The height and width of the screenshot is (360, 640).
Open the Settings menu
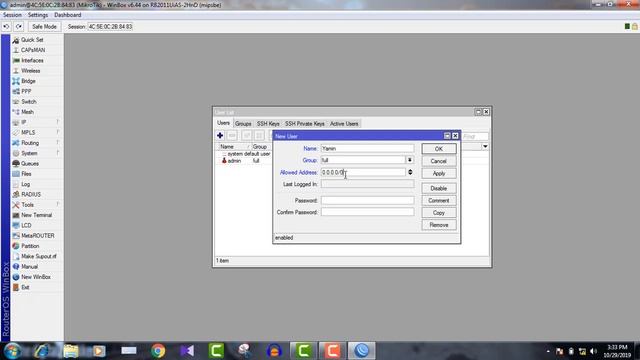tap(38, 15)
